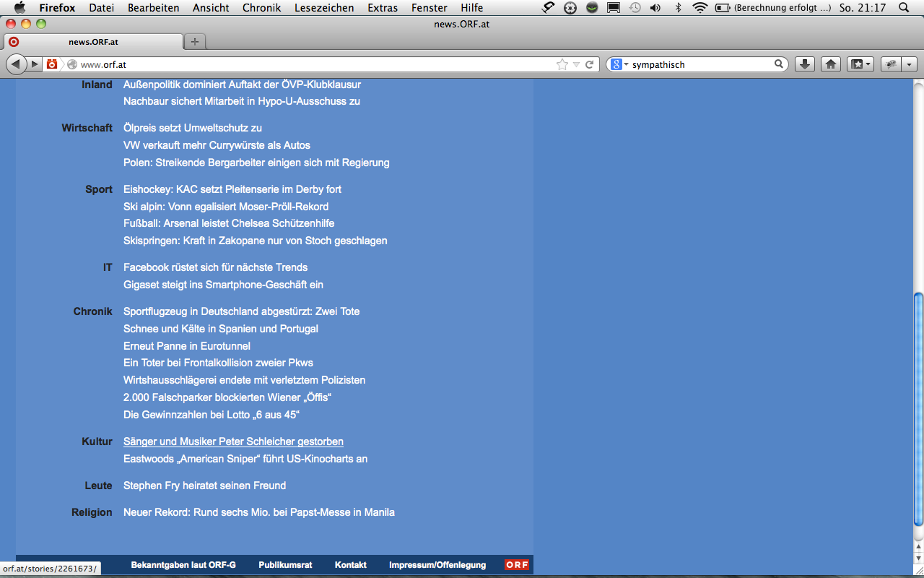Open the display mirroring menu bar icon
This screenshot has height=578, width=924.
pos(614,8)
